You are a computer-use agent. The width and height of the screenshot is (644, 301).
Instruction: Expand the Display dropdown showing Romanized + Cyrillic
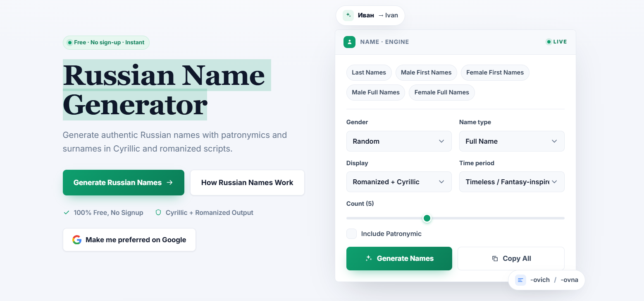(x=399, y=182)
